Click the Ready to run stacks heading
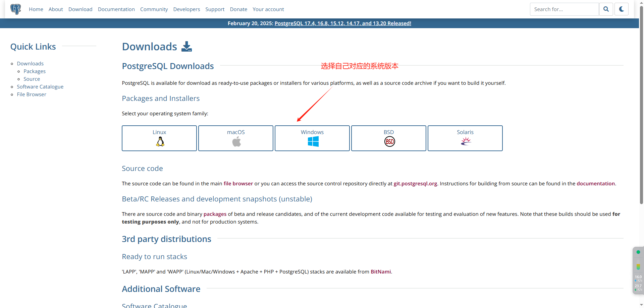Screen dimensions: 644x308 point(154,257)
